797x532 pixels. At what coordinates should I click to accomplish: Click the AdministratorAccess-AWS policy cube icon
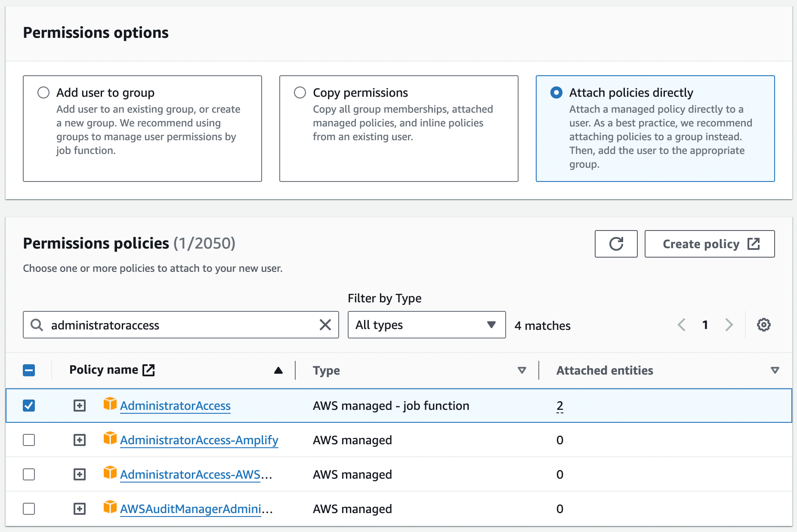(x=110, y=472)
